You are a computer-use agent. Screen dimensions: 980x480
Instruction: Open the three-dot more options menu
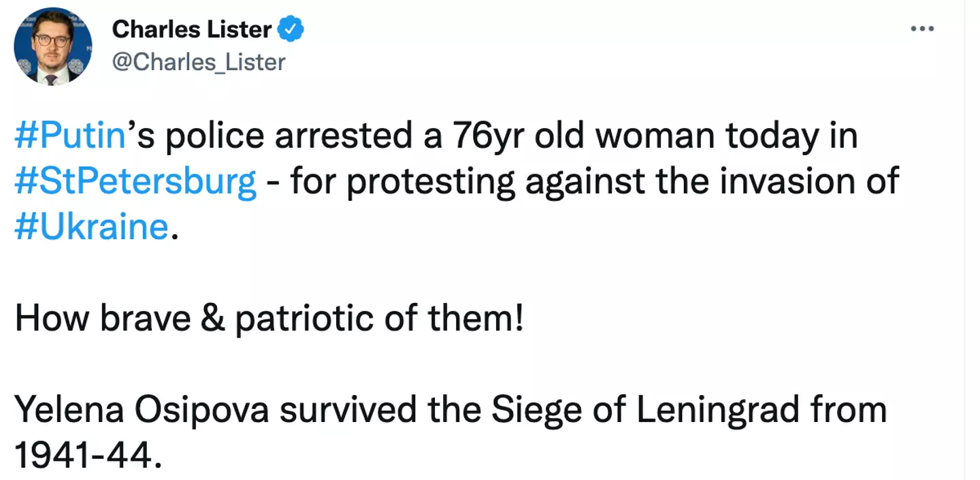click(x=922, y=29)
